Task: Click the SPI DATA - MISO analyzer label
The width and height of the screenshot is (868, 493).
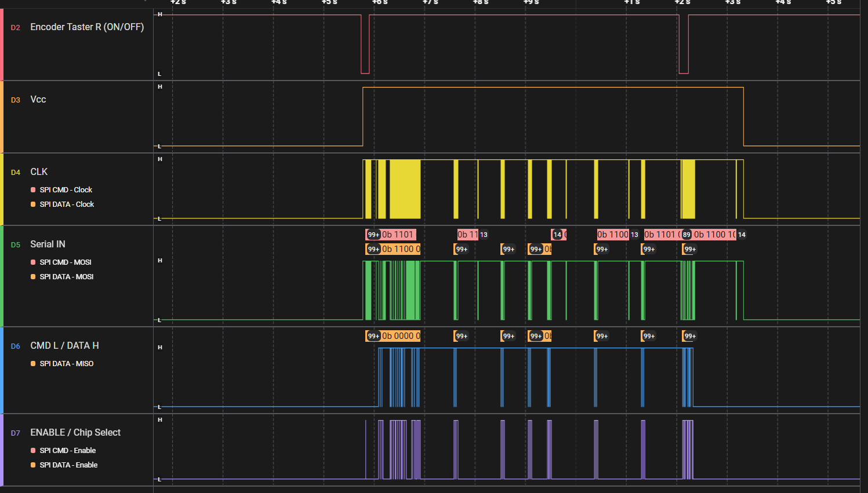Action: pos(67,363)
